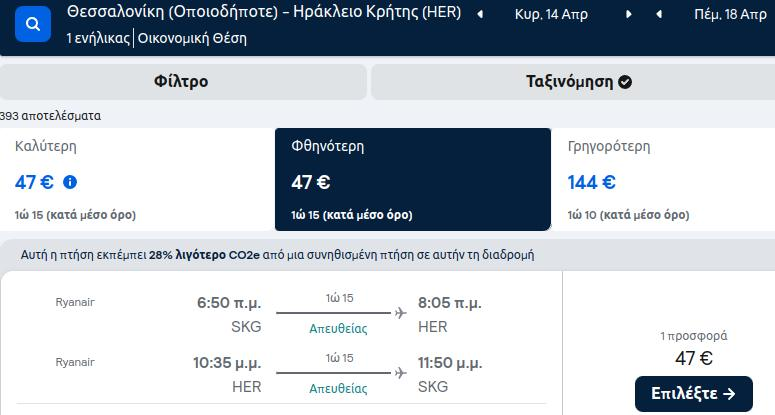The width and height of the screenshot is (775, 415).
Task: Click airplane icon on outbound SKG–HER flight
Action: (x=400, y=313)
